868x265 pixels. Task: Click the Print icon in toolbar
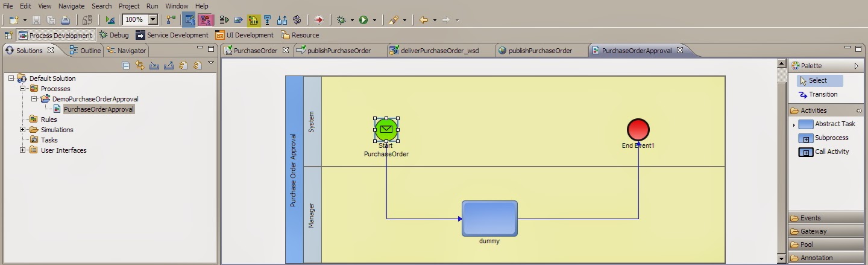coord(65,20)
